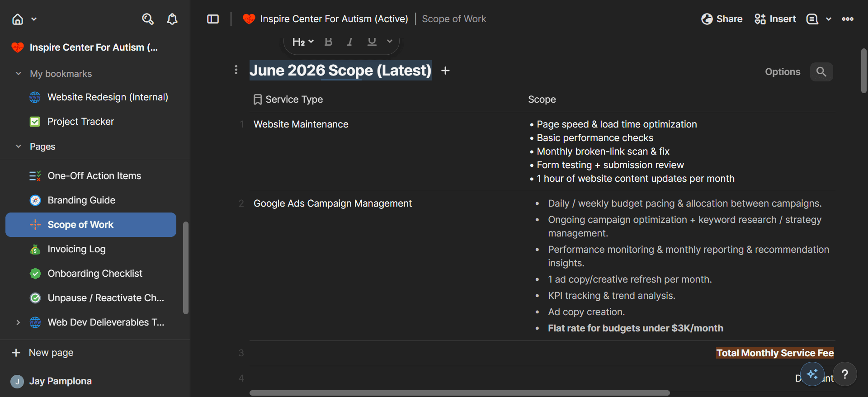868x397 pixels.
Task: Click the sidebar vertical scrollbar
Action: coord(185,268)
